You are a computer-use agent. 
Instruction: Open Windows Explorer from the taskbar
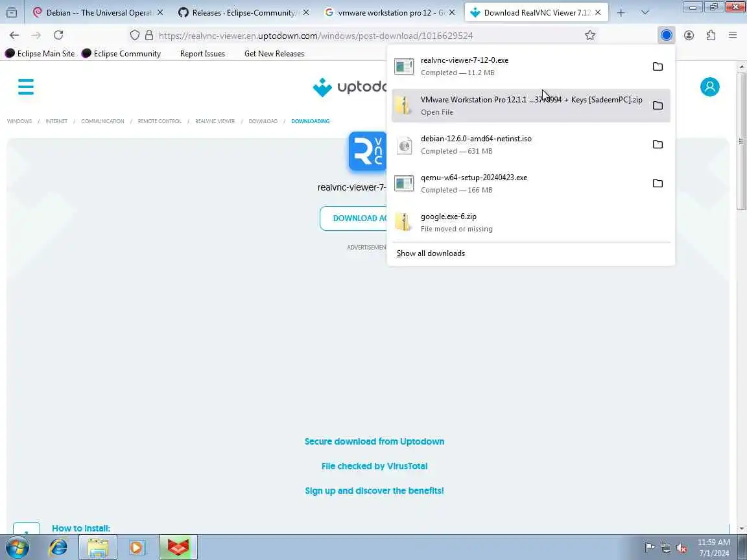[98, 548]
